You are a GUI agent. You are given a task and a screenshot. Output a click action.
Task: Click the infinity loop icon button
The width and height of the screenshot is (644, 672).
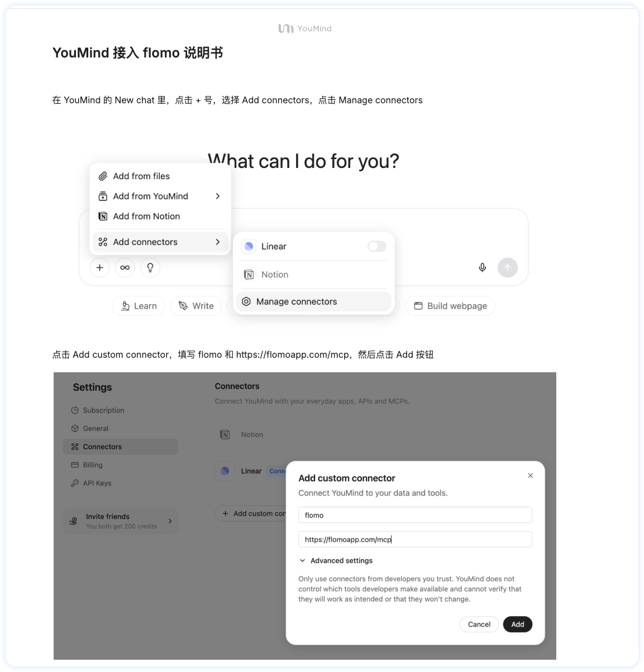coord(125,267)
